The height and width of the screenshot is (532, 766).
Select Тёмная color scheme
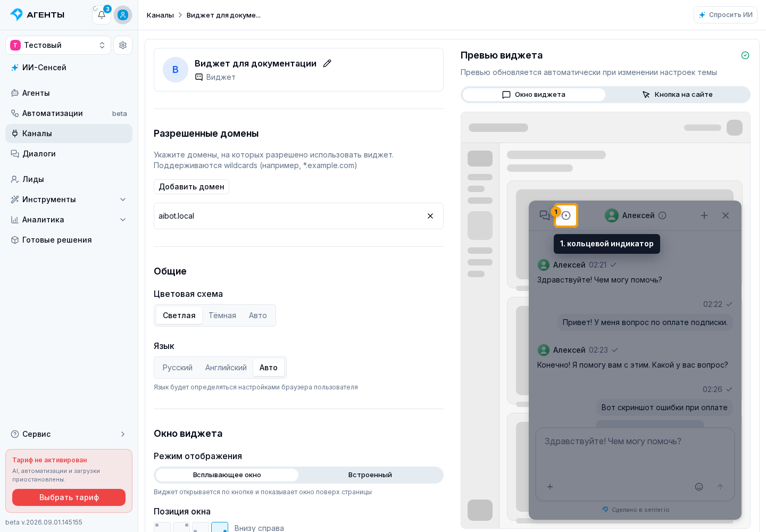click(222, 315)
